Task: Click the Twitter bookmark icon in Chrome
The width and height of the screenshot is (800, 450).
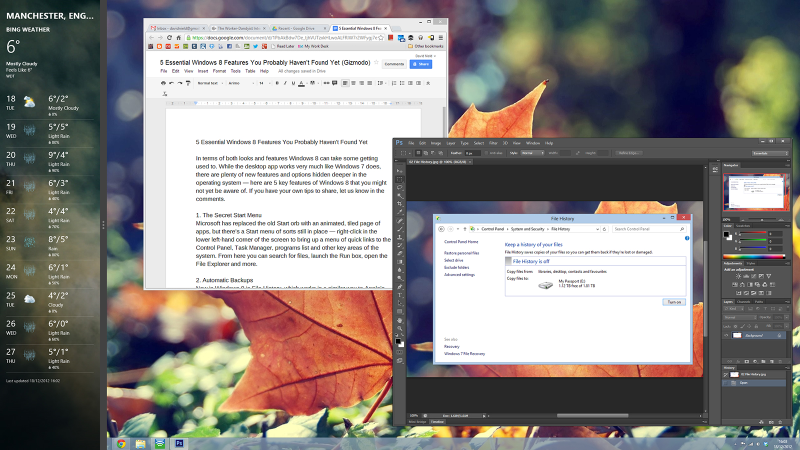Action: [255, 46]
